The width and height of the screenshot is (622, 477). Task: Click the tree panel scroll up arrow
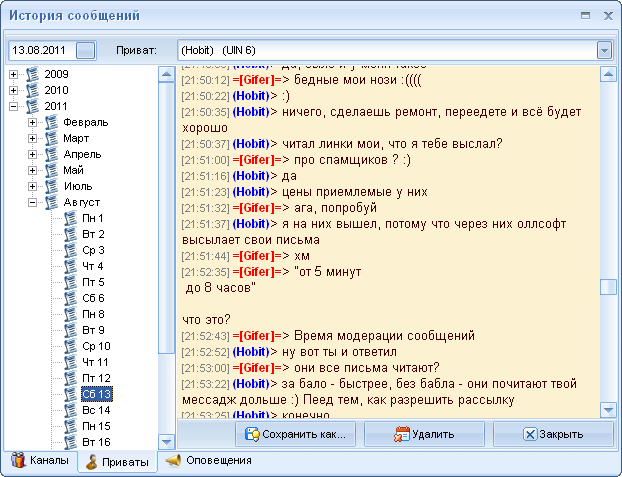pos(167,74)
